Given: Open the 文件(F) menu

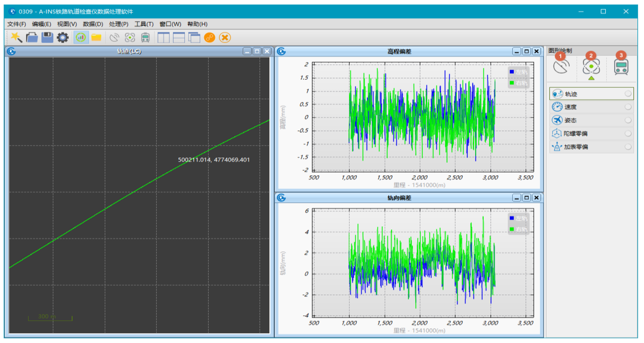Looking at the screenshot, I should tap(17, 24).
